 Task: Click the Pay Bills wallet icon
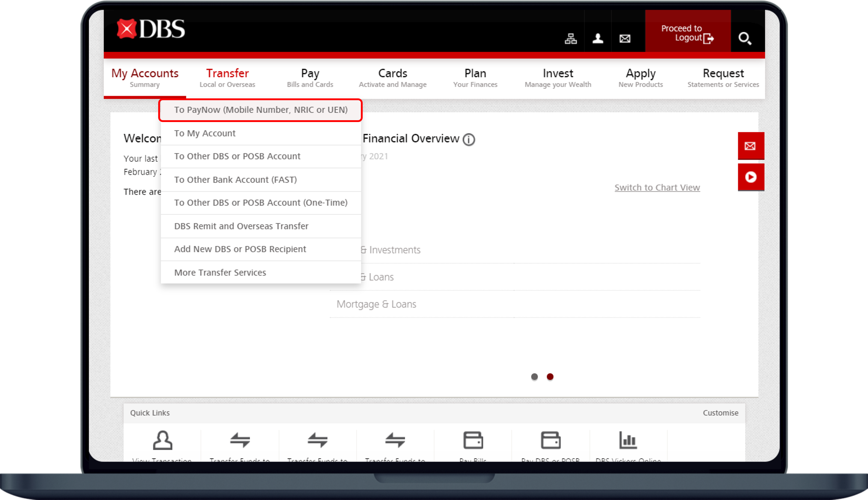pyautogui.click(x=473, y=440)
